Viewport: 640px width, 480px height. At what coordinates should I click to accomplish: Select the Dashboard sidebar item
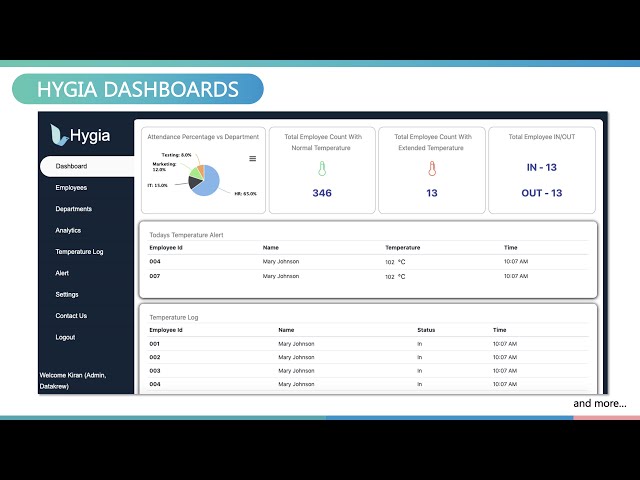tap(87, 166)
